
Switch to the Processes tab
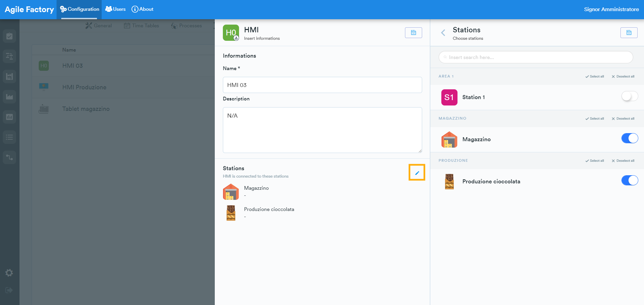[x=186, y=26]
